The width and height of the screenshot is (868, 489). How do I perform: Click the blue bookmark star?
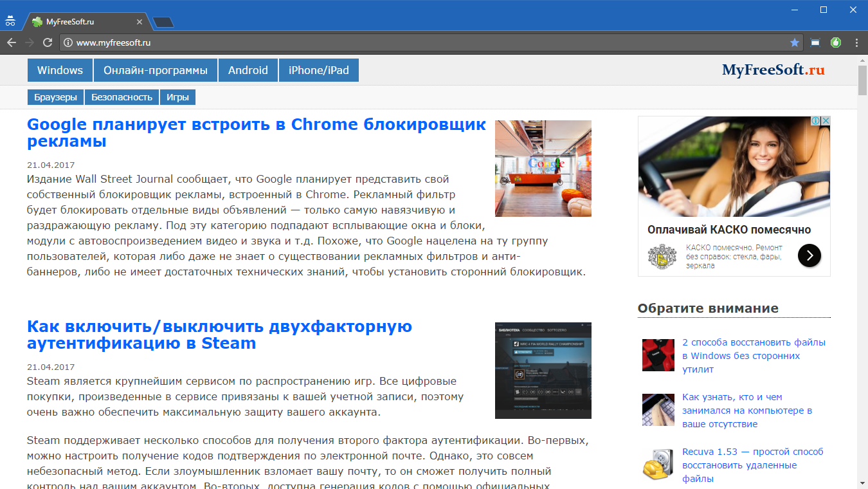coord(795,42)
